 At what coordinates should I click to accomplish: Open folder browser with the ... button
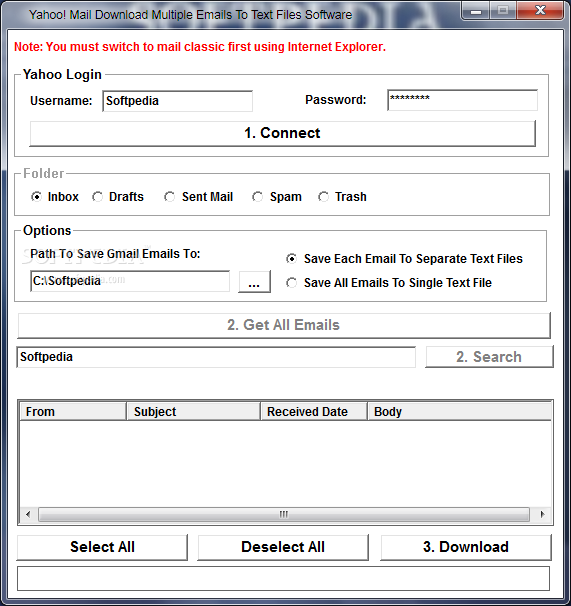coord(254,282)
